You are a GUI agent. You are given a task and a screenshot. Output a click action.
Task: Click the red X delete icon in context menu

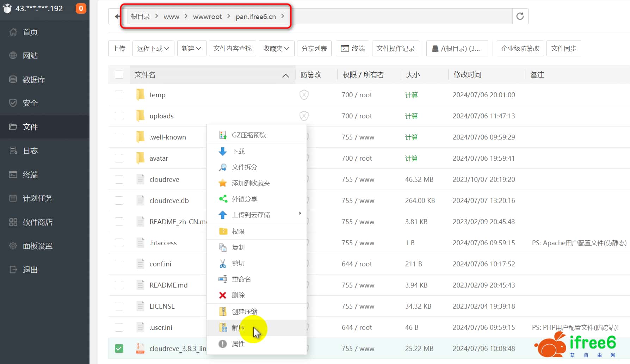(x=223, y=295)
